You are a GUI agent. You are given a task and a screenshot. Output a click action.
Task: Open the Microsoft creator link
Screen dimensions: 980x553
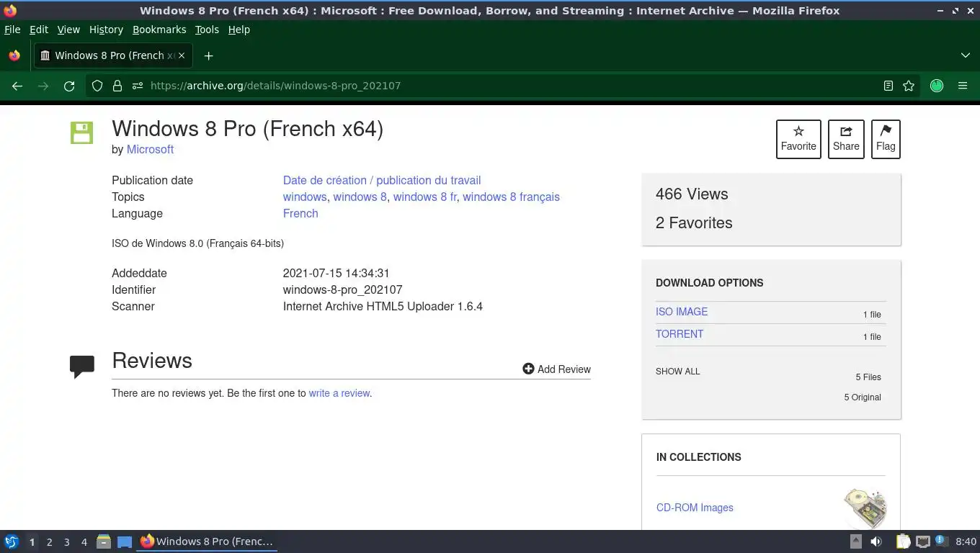(x=150, y=149)
